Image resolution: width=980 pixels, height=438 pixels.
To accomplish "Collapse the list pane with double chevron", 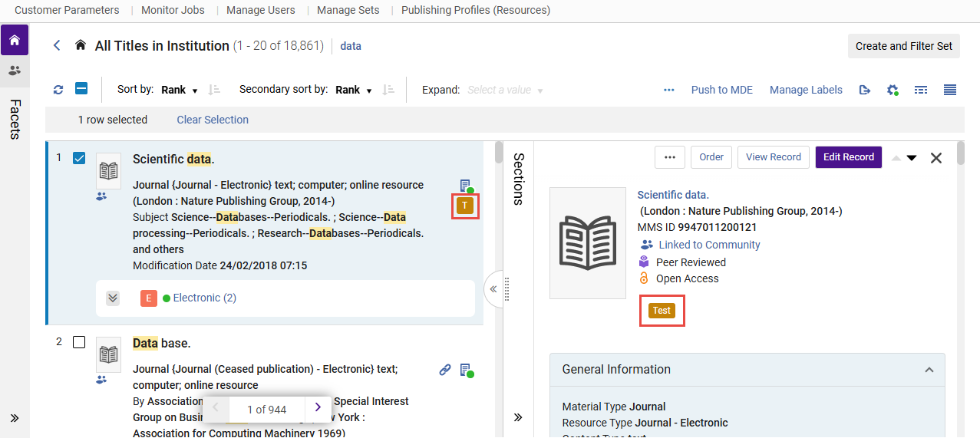I will pos(493,289).
